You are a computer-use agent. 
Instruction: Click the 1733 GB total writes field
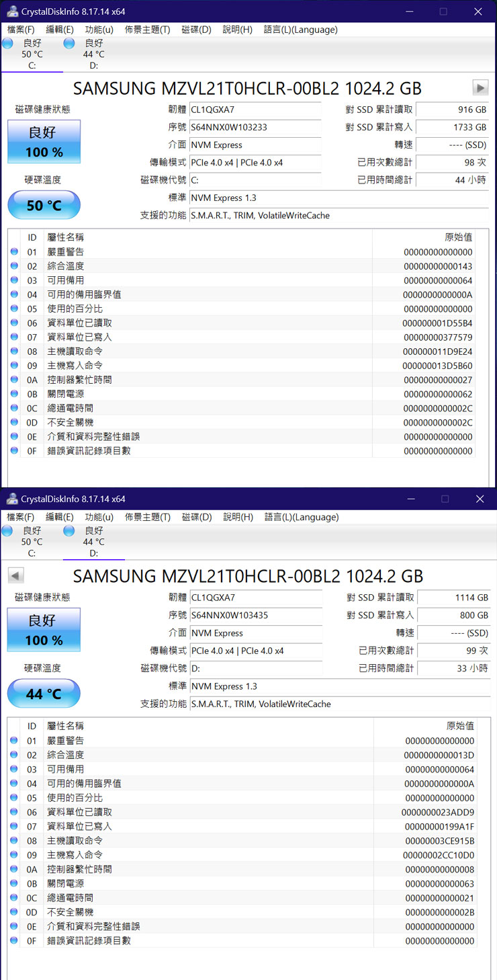[x=453, y=127]
